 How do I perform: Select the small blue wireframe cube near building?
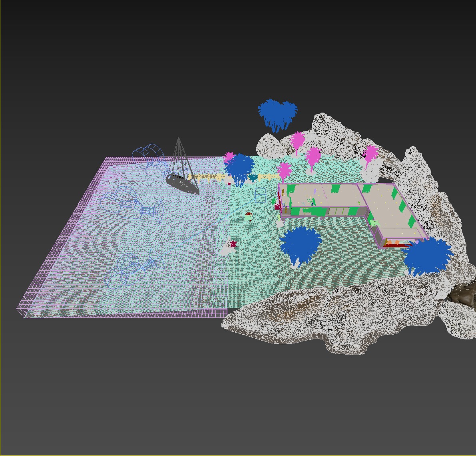(260, 195)
